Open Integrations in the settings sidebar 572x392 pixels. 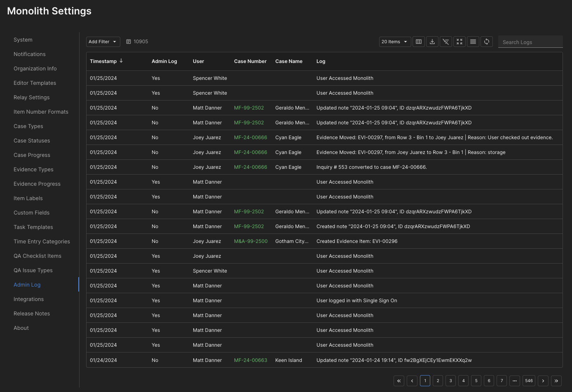pos(28,299)
